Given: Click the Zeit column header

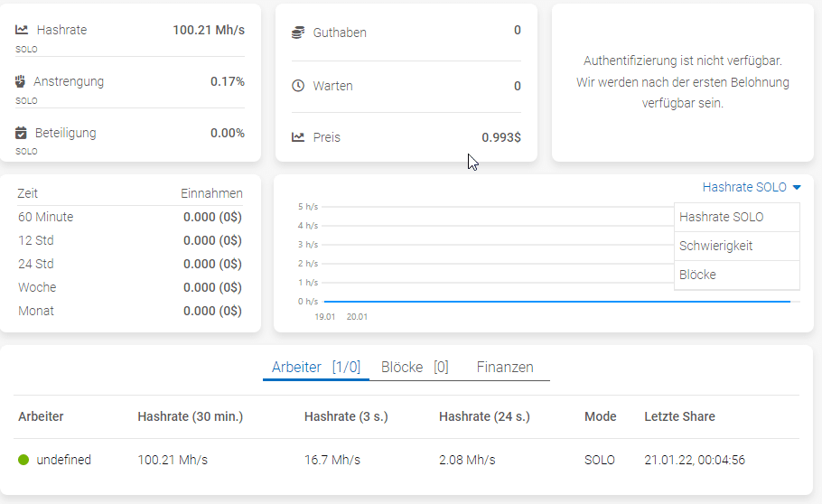Looking at the screenshot, I should tap(27, 193).
